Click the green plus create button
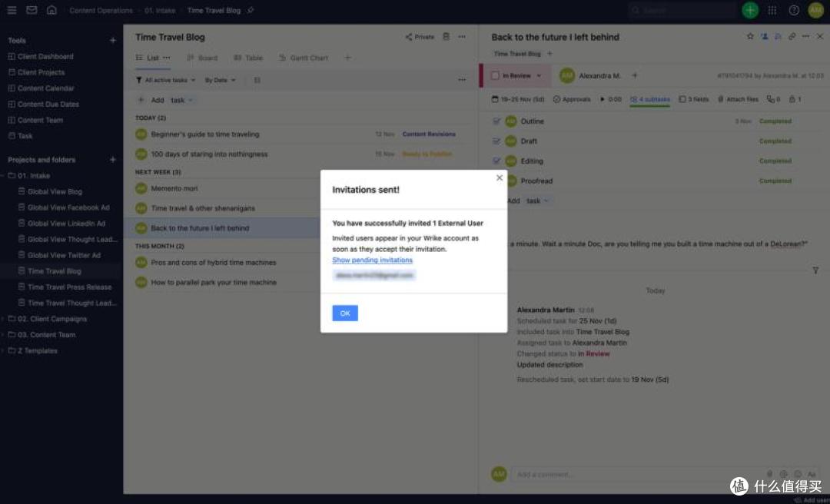Image resolution: width=830 pixels, height=504 pixels. click(x=749, y=10)
